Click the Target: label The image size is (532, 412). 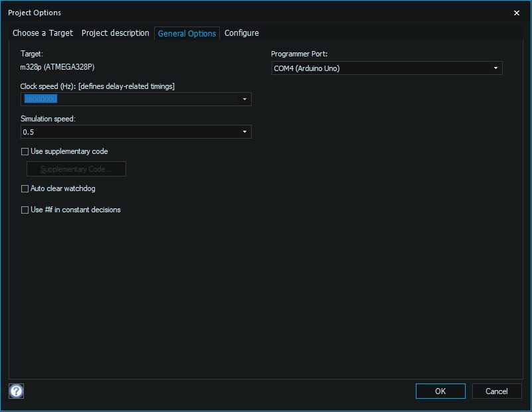[32, 54]
